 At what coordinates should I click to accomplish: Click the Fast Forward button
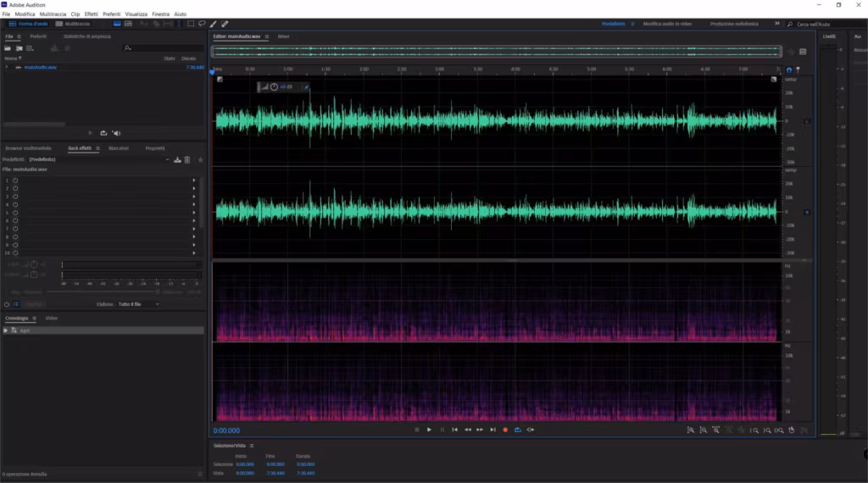(x=480, y=430)
